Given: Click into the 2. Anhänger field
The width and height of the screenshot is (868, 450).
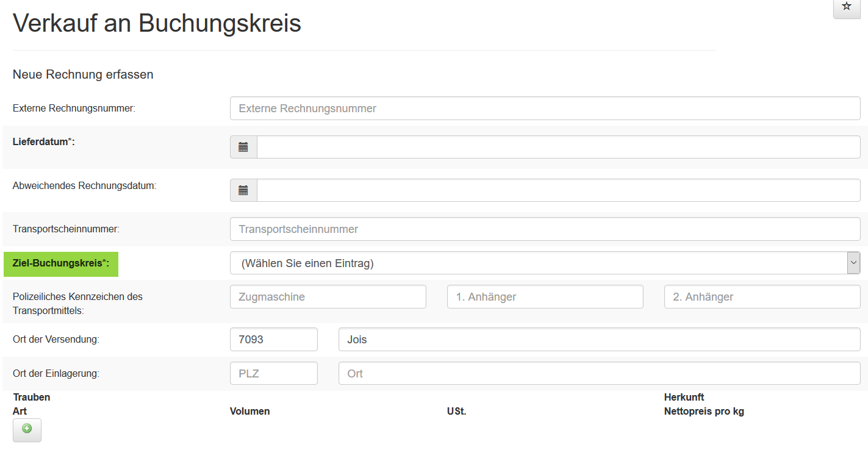Looking at the screenshot, I should 762,297.
